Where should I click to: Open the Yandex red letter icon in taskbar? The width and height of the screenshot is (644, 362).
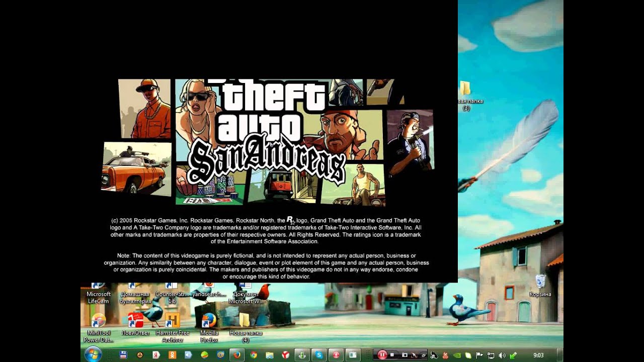156,355
